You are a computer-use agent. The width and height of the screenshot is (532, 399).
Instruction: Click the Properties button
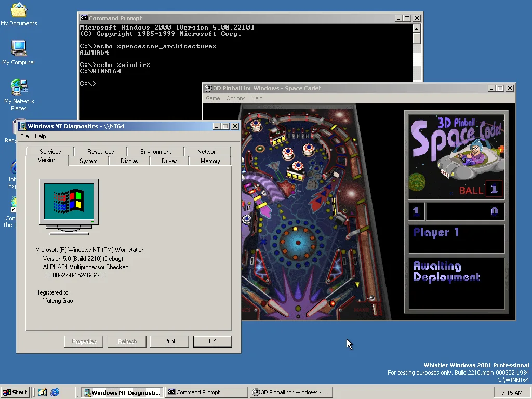(x=84, y=341)
